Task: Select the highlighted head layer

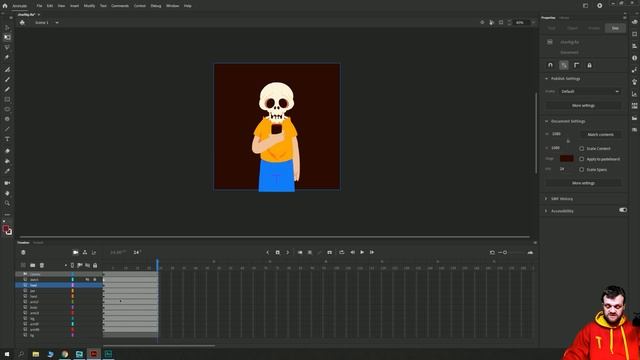Action: 59,285
